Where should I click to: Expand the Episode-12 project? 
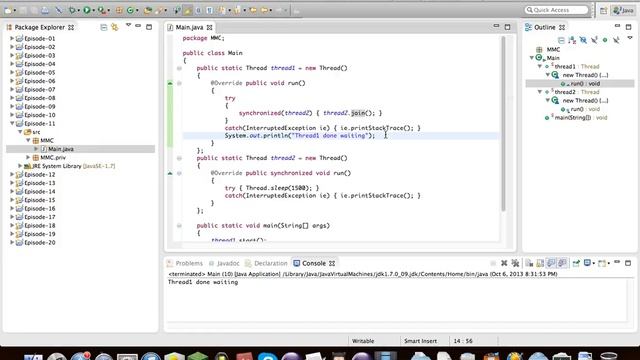click(12, 174)
